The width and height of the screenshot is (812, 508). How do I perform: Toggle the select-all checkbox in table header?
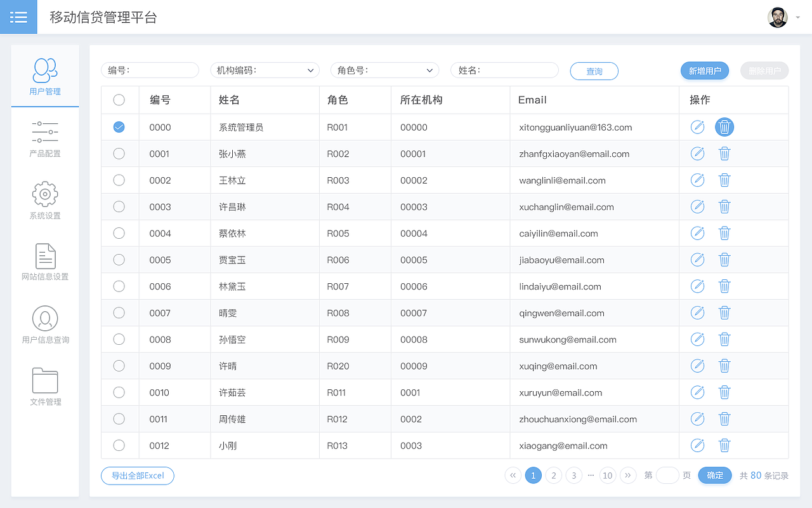coord(119,100)
